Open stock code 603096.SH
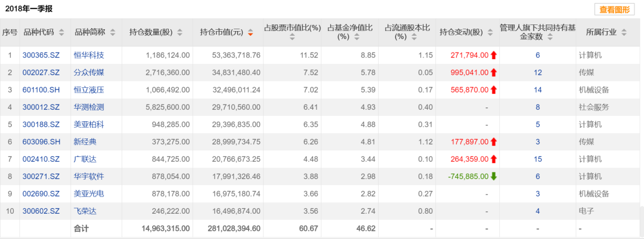The width and height of the screenshot is (644, 240). tap(41, 141)
